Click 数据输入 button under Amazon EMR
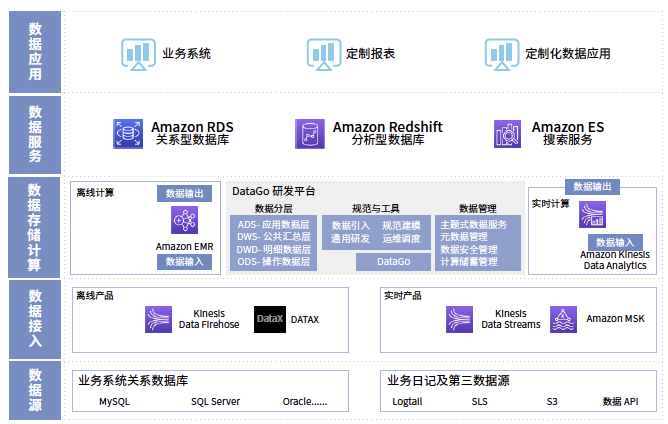Screen dimensions: 668x424 (x=184, y=262)
